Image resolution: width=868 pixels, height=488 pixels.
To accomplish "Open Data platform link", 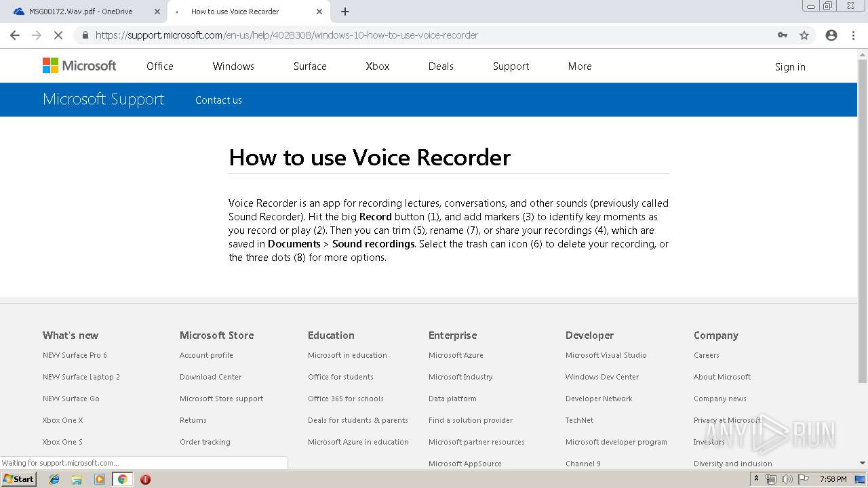I will click(452, 399).
